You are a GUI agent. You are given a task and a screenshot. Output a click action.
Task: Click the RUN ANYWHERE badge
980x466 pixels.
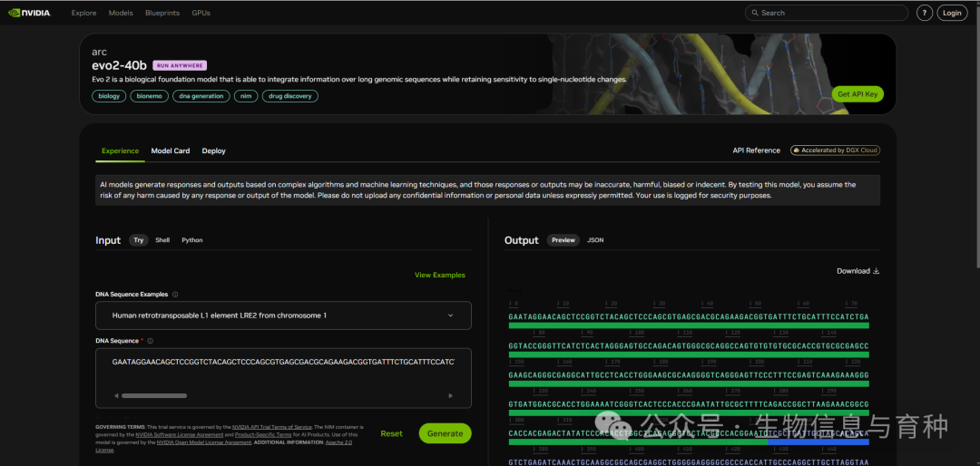[180, 65]
